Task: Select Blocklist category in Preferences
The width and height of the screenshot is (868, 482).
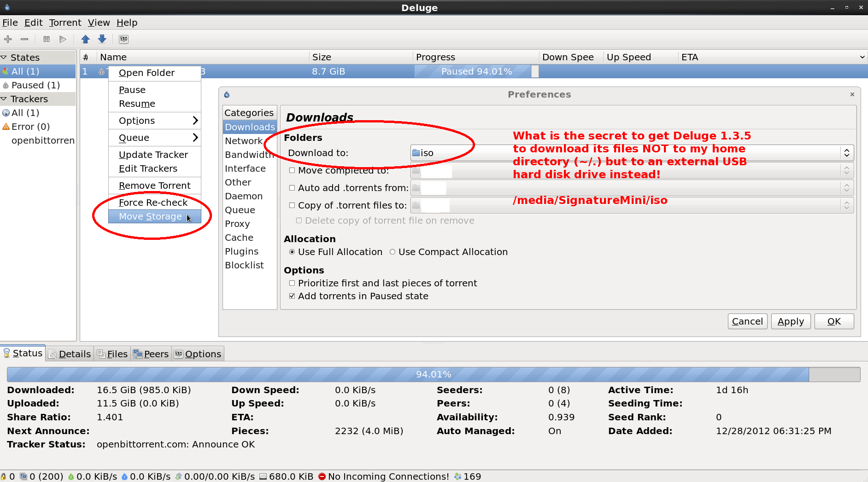Action: (x=249, y=265)
